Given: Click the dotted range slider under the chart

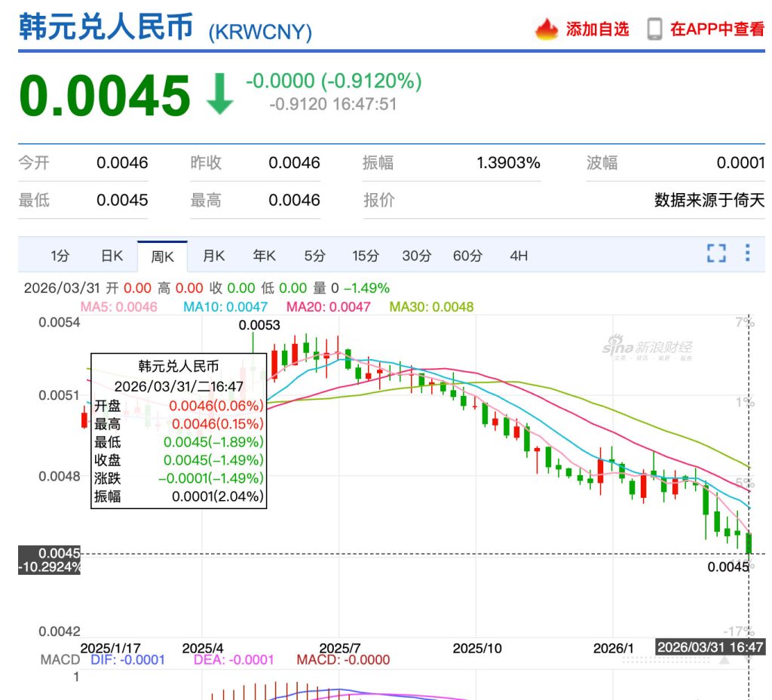Looking at the screenshot, I should 667,659.
